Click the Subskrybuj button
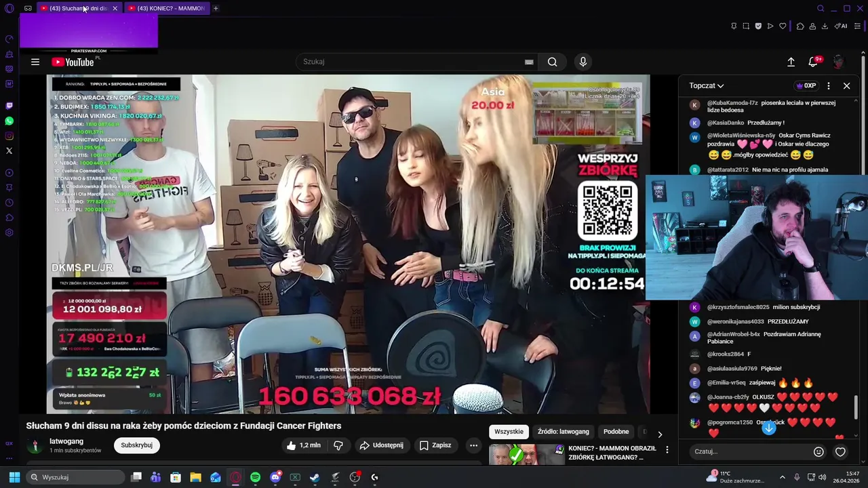The width and height of the screenshot is (868, 488). coord(137,445)
